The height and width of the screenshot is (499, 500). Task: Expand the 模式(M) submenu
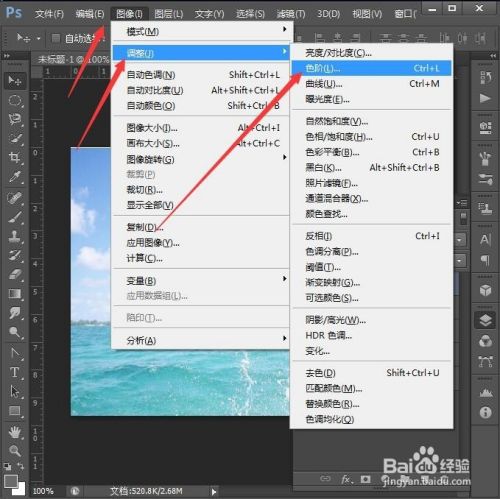click(201, 31)
